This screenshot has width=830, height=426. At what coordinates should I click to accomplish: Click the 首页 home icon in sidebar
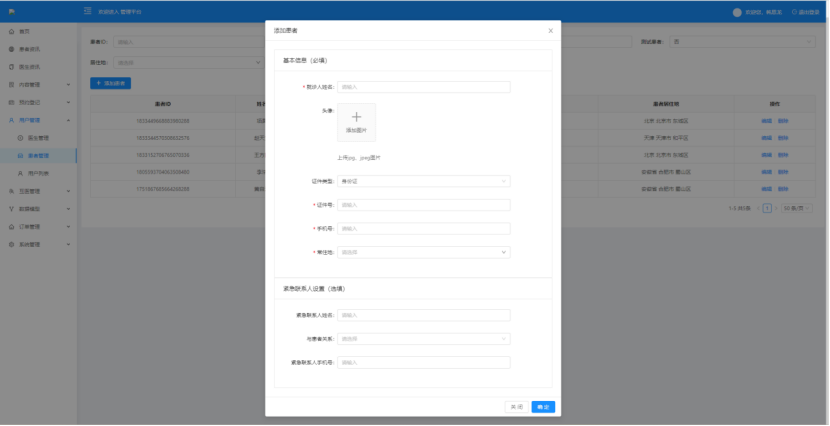[x=10, y=32]
